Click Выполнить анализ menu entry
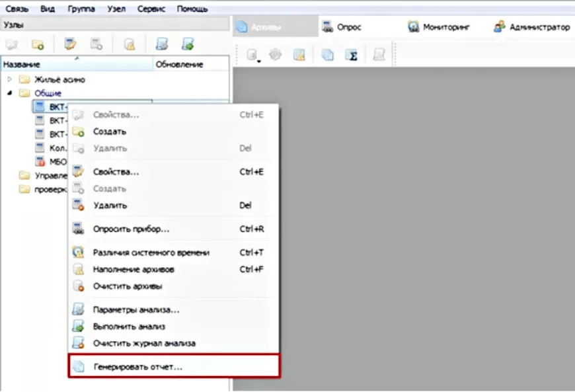Image resolution: width=575 pixels, height=392 pixels. [x=128, y=327]
